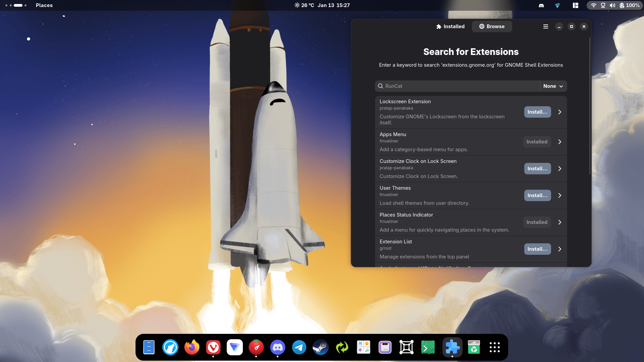Open the Places menu in the top bar

click(x=44, y=5)
